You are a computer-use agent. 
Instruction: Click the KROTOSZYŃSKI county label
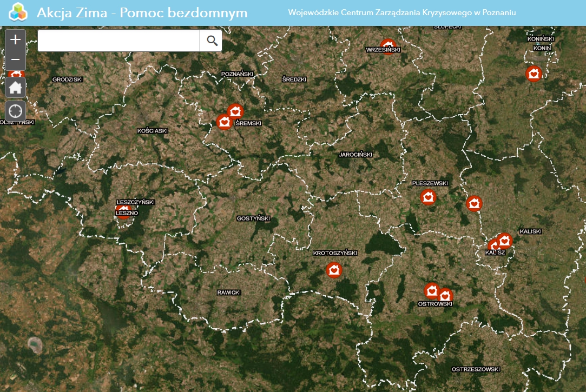pos(335,253)
